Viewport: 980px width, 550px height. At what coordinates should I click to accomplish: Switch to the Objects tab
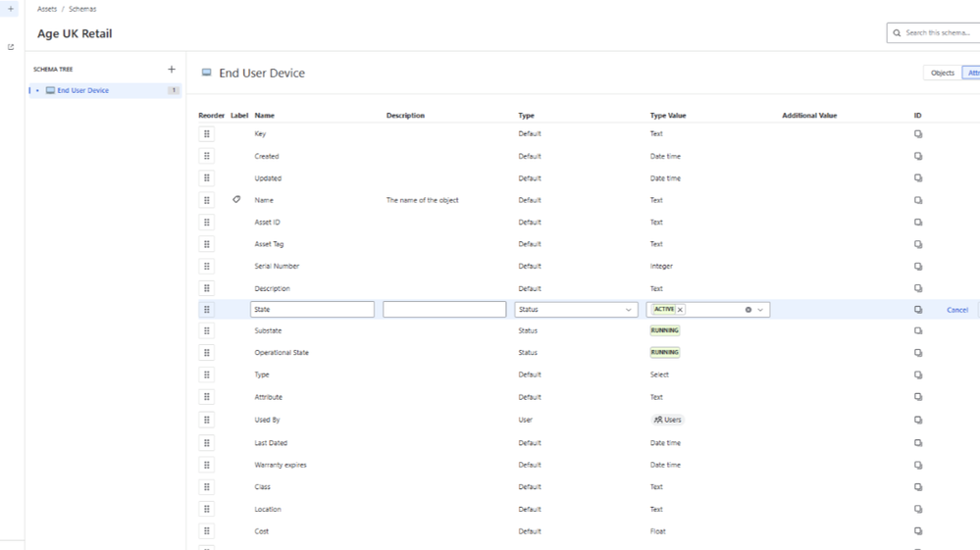click(943, 74)
